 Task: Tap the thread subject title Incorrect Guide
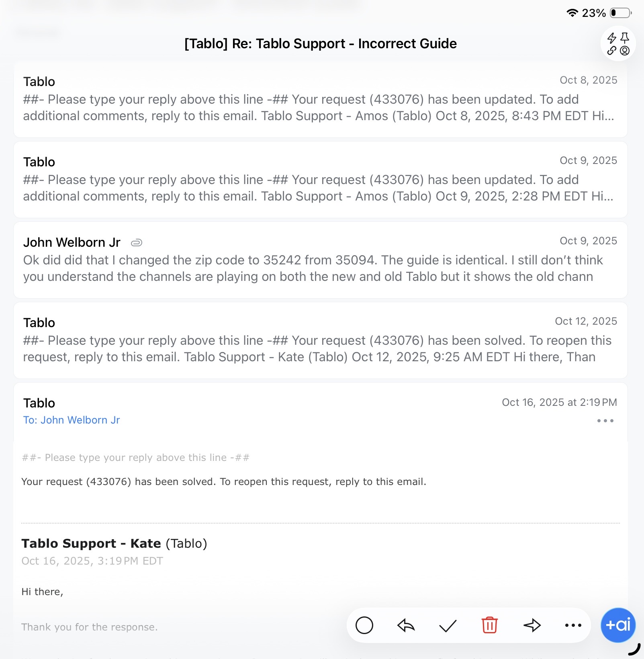321,43
